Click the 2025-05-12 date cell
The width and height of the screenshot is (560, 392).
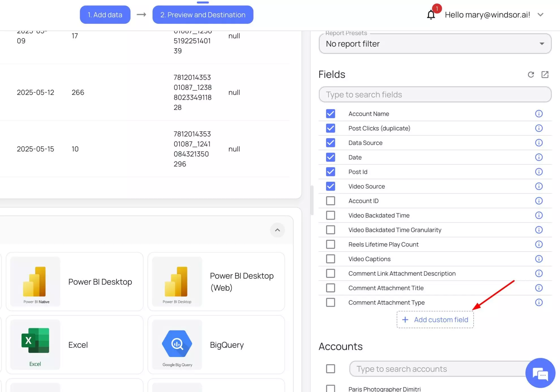click(x=35, y=92)
